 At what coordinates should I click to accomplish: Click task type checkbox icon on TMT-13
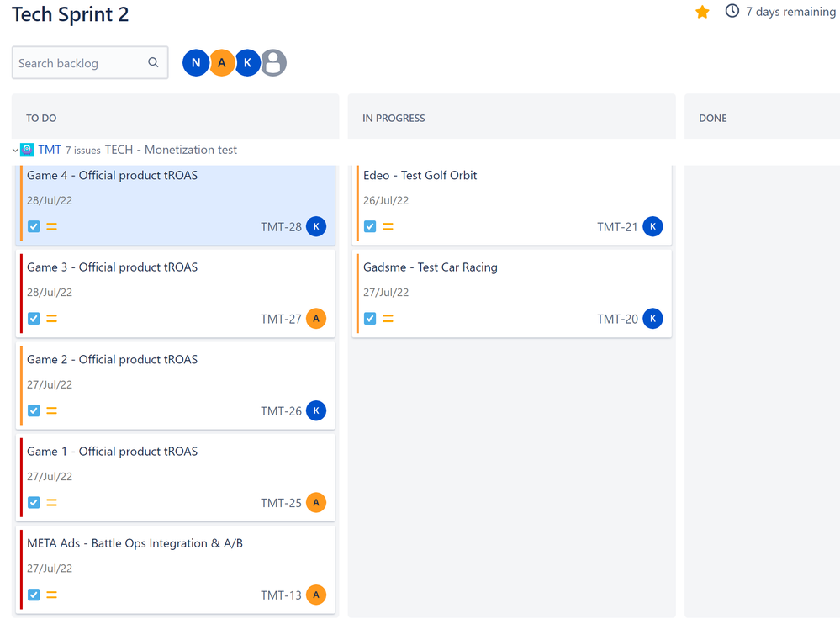tap(34, 595)
